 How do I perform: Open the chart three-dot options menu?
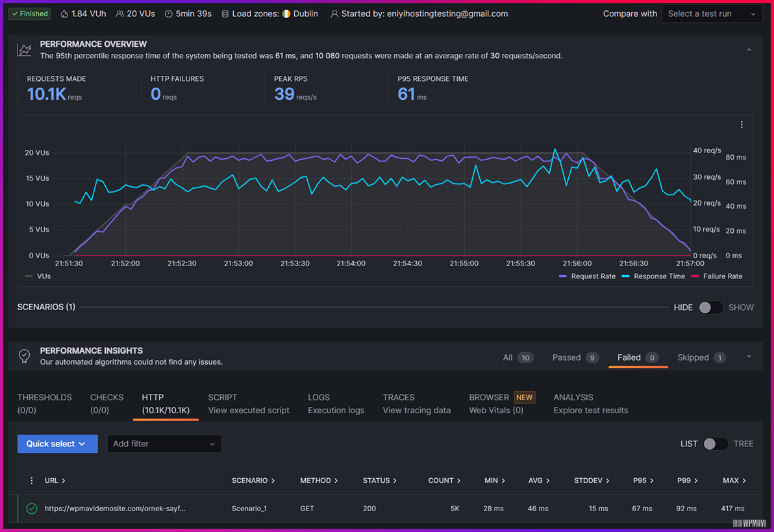(742, 125)
